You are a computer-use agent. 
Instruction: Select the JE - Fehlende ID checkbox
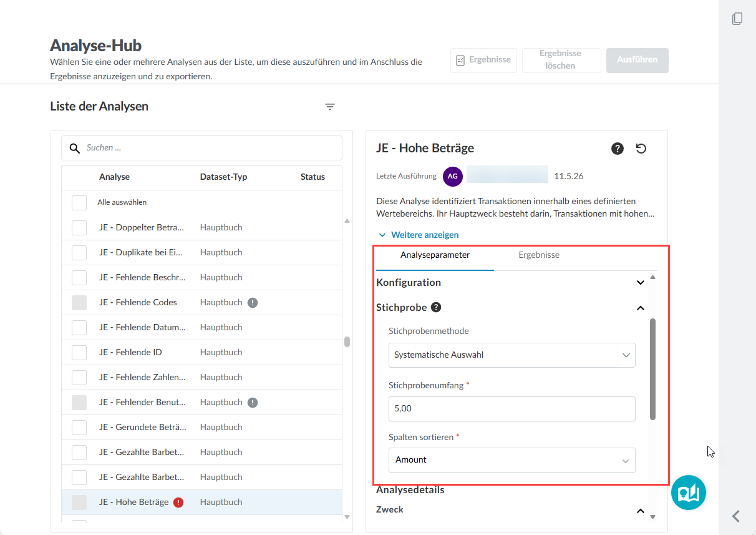(79, 353)
